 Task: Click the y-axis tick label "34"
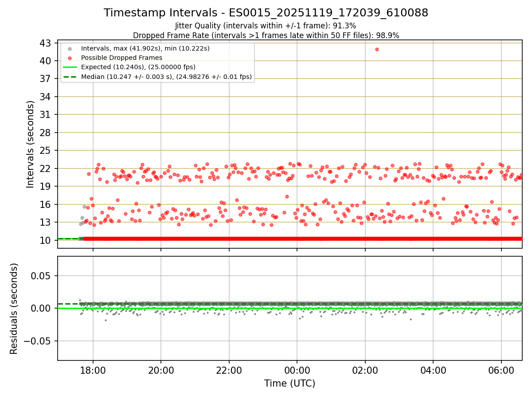(x=46, y=97)
